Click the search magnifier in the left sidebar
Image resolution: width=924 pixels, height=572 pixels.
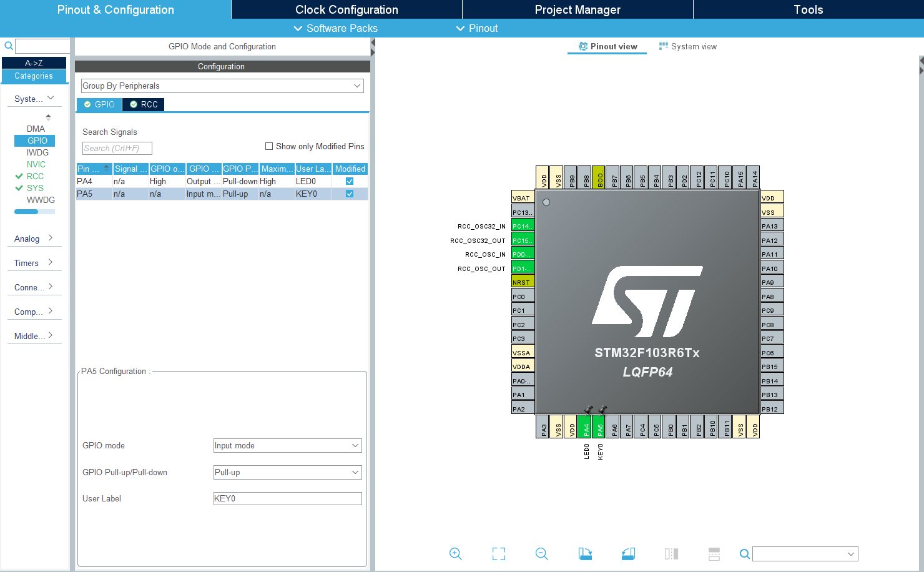[8, 46]
